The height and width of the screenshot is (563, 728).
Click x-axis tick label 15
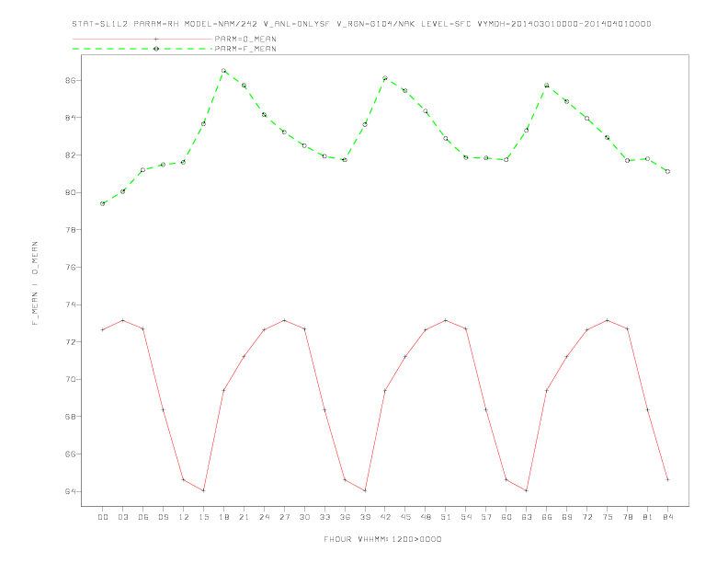(x=203, y=517)
